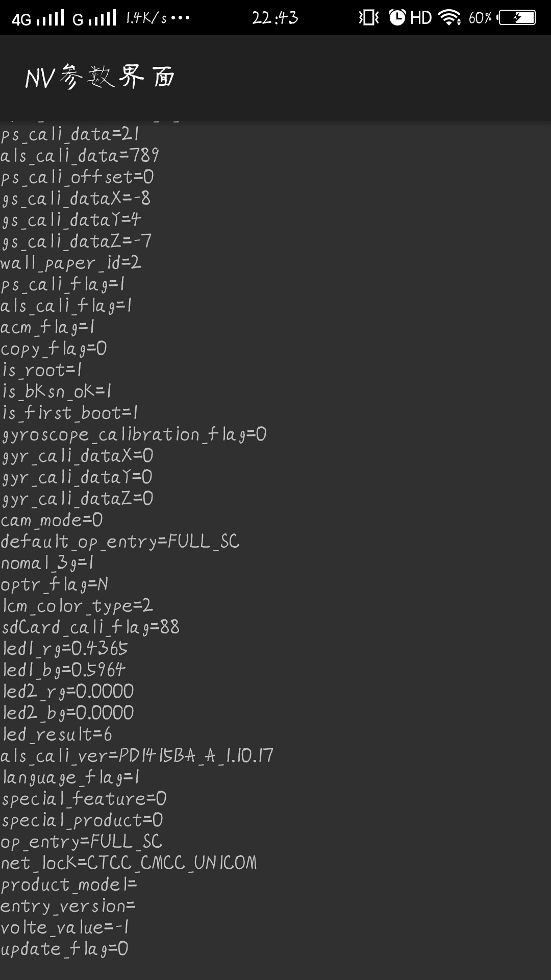
Task: Tap the sdCard_cali_flag=88 line
Action: [x=91, y=627]
